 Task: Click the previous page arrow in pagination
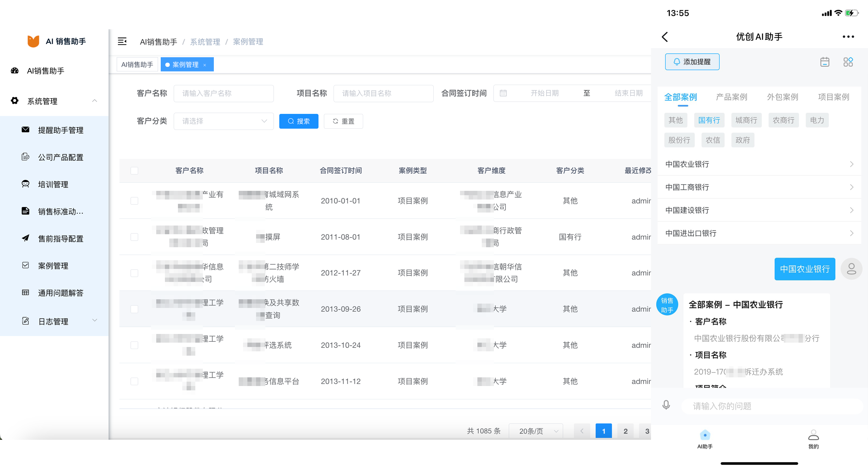coord(582,431)
